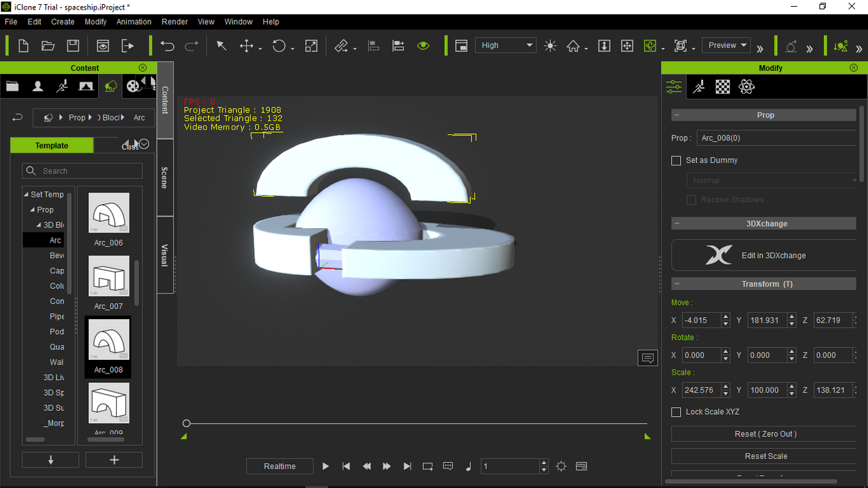Open the Preview camera dropdown
This screenshot has width=868, height=488.
tap(726, 45)
